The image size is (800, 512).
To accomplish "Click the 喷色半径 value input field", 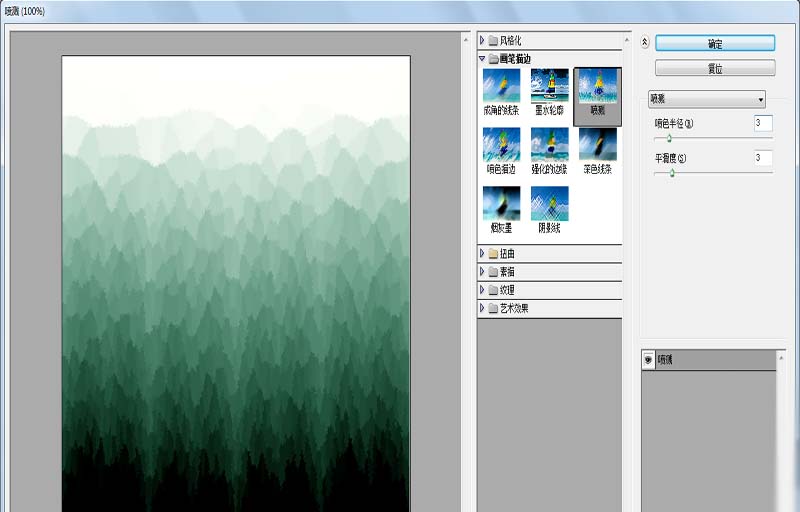I will pos(763,123).
